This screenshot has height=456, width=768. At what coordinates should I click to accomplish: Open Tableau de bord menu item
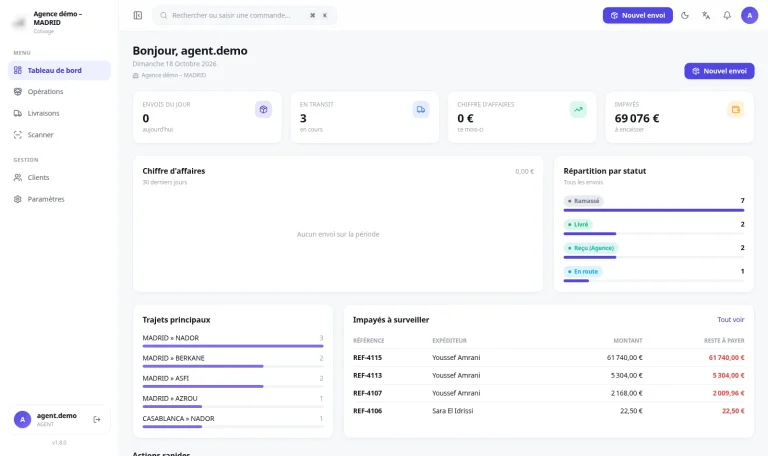(x=59, y=70)
